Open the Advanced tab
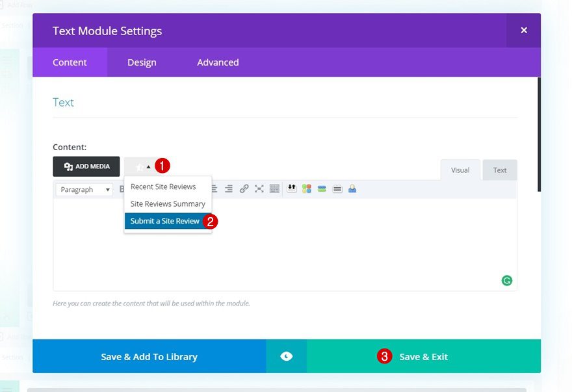Screen dimensions: 572x392 pos(218,62)
